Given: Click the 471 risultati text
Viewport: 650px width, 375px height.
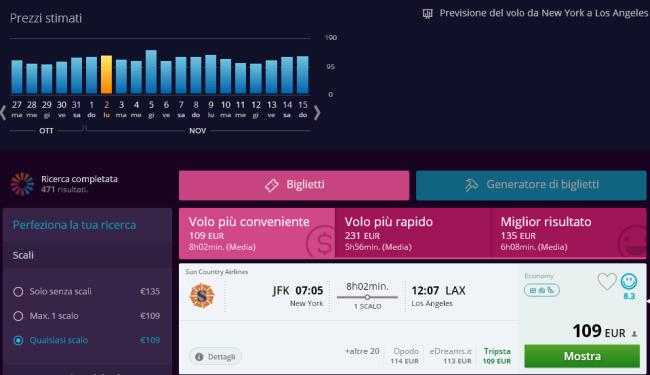Looking at the screenshot, I should (x=64, y=190).
